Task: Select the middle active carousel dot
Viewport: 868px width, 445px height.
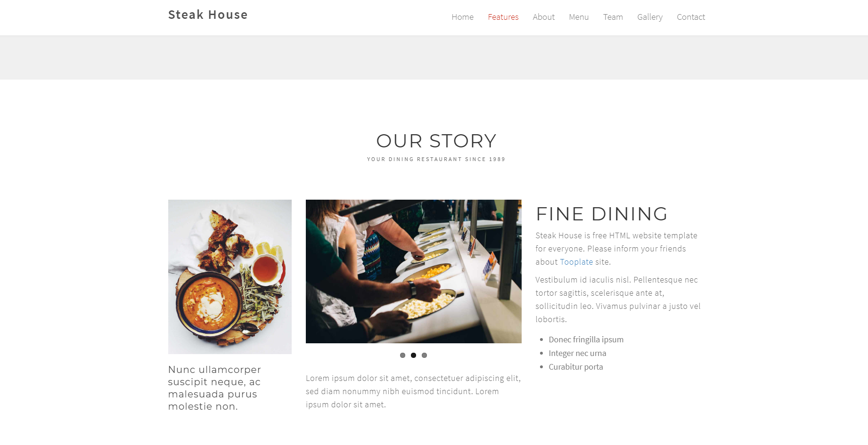Action: (413, 356)
